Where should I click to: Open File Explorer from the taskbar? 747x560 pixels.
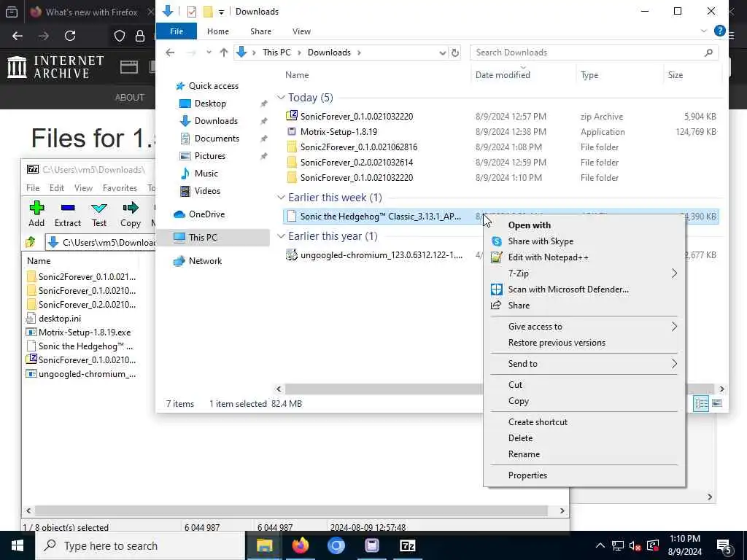(264, 545)
